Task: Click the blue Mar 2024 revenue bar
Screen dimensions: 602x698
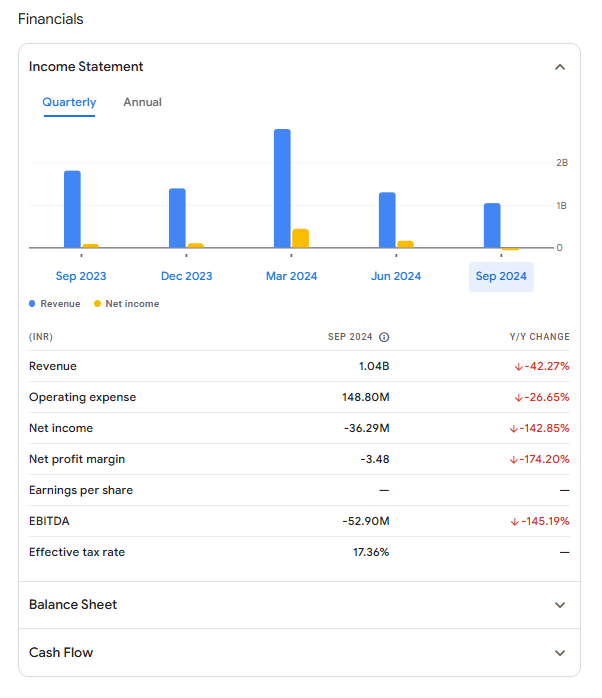Action: (282, 188)
